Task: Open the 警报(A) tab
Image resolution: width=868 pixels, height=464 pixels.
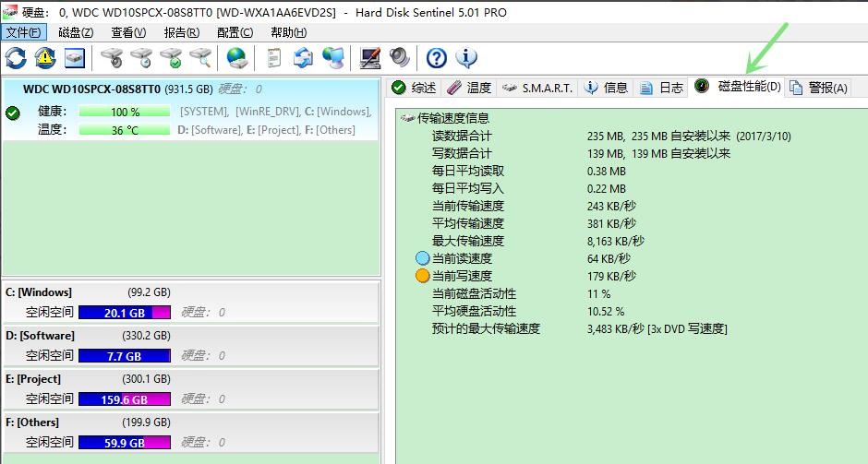Action: (x=818, y=88)
